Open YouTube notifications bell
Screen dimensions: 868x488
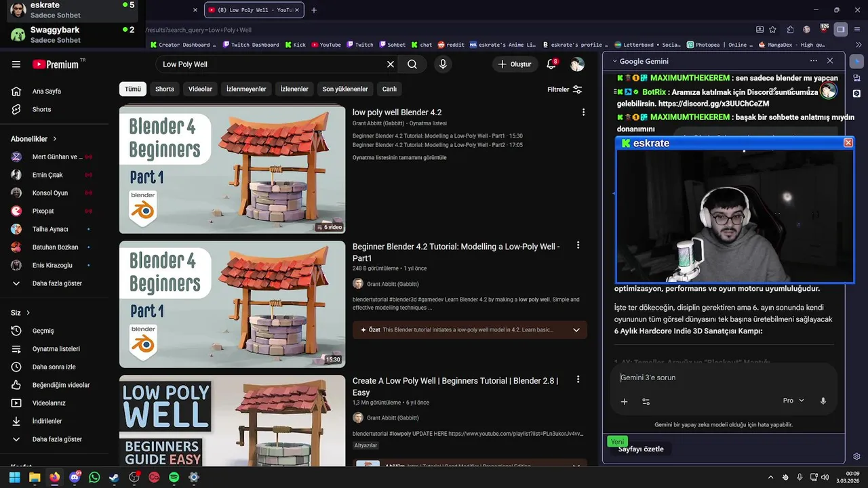point(551,64)
